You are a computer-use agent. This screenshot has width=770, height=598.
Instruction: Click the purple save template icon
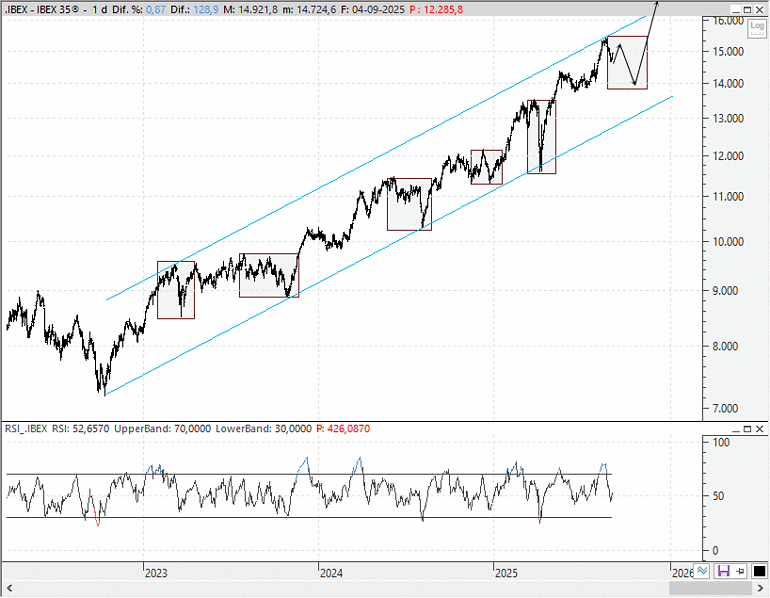tap(723, 571)
